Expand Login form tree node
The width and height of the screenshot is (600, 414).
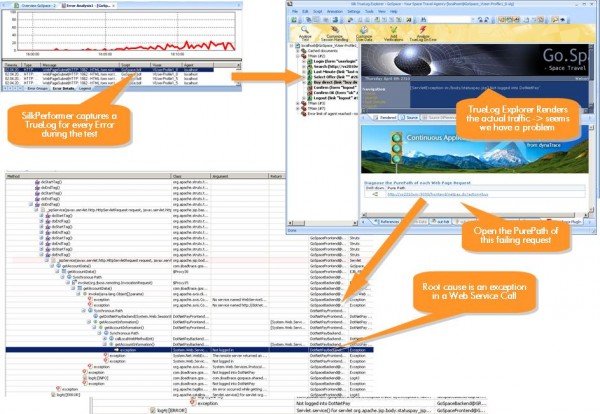point(304,61)
